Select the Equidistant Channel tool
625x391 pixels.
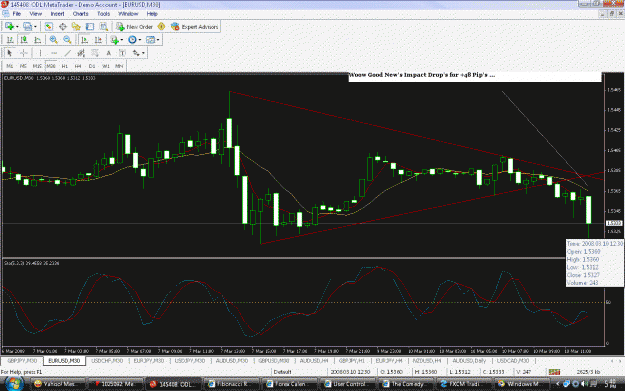81,53
